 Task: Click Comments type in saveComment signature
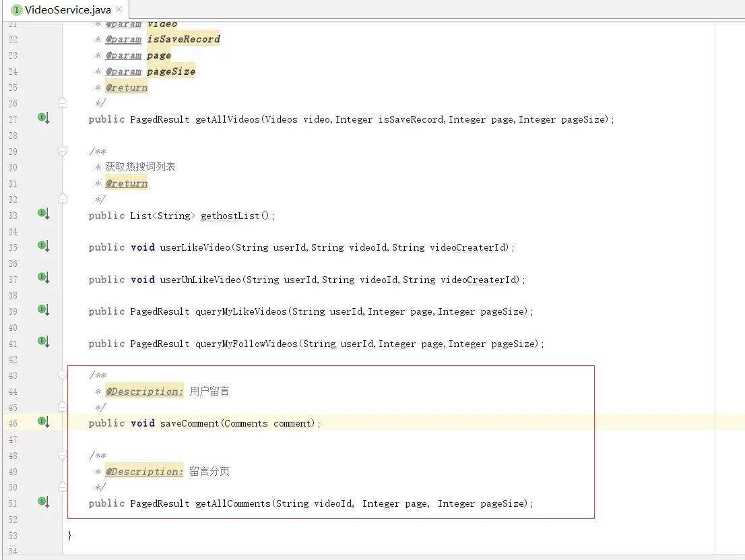pos(246,424)
